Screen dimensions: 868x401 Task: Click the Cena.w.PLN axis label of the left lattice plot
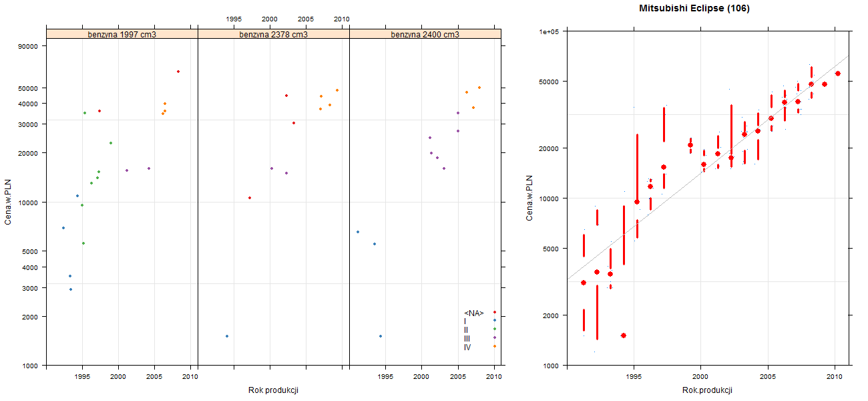click(x=8, y=201)
